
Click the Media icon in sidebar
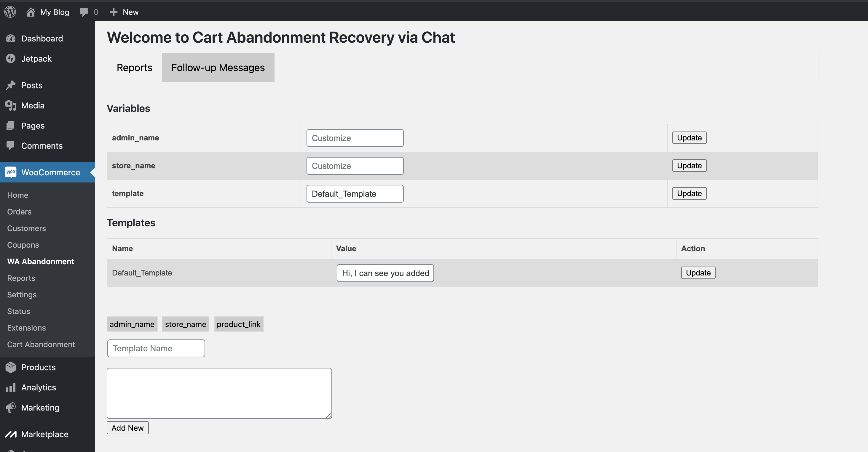11,105
